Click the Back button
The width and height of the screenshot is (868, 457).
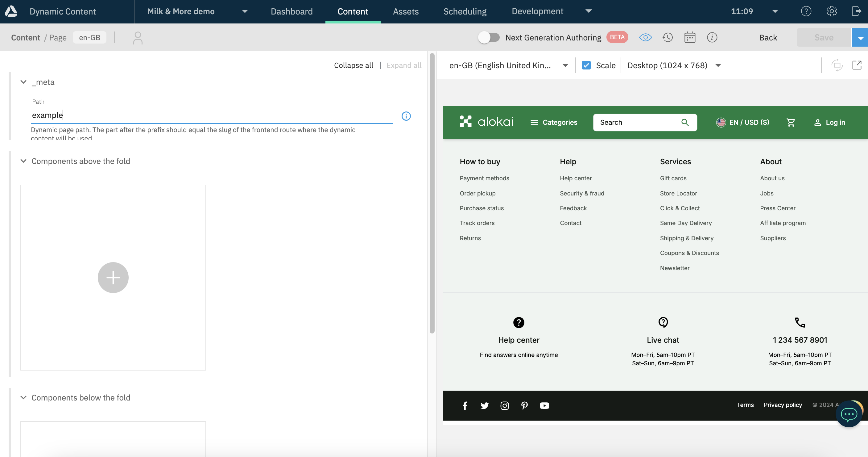(x=767, y=37)
